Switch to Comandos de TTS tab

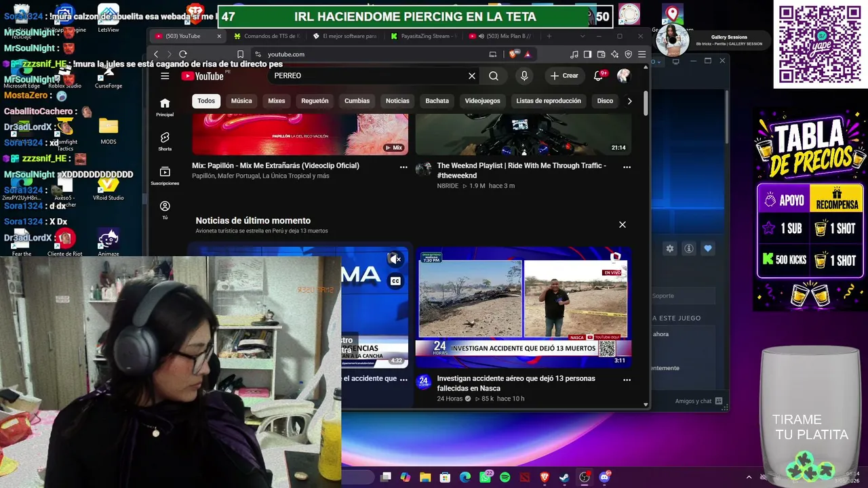coord(265,36)
